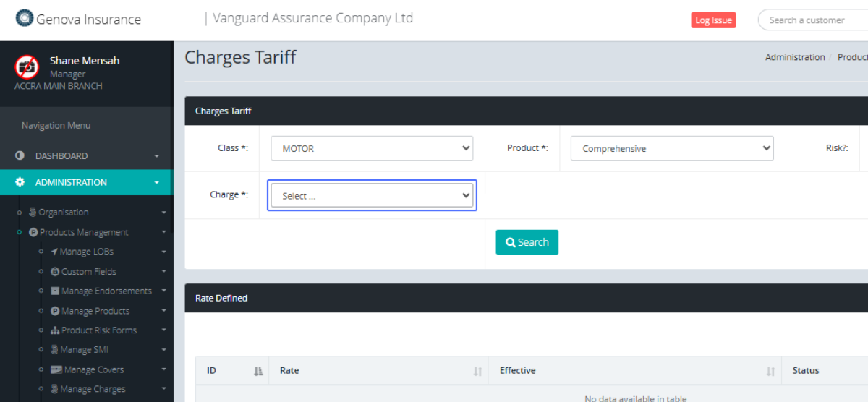
Task: Sort table by ID column icon
Action: coord(258,371)
